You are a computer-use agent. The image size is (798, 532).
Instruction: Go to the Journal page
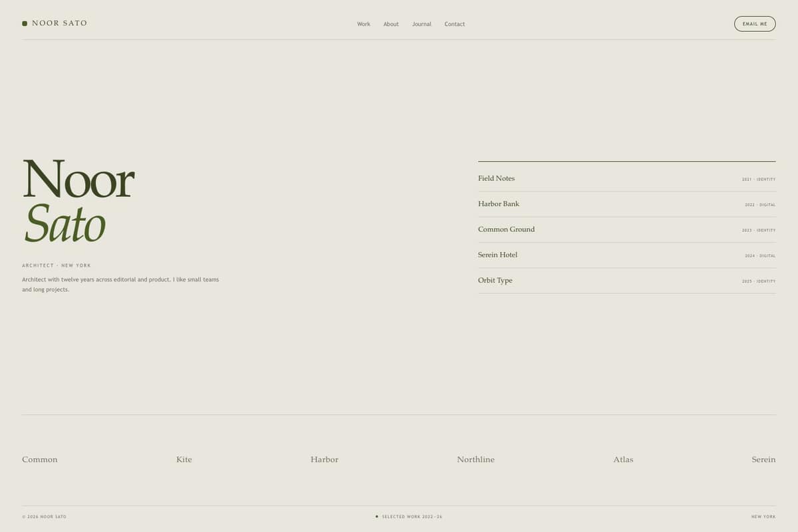pyautogui.click(x=422, y=24)
